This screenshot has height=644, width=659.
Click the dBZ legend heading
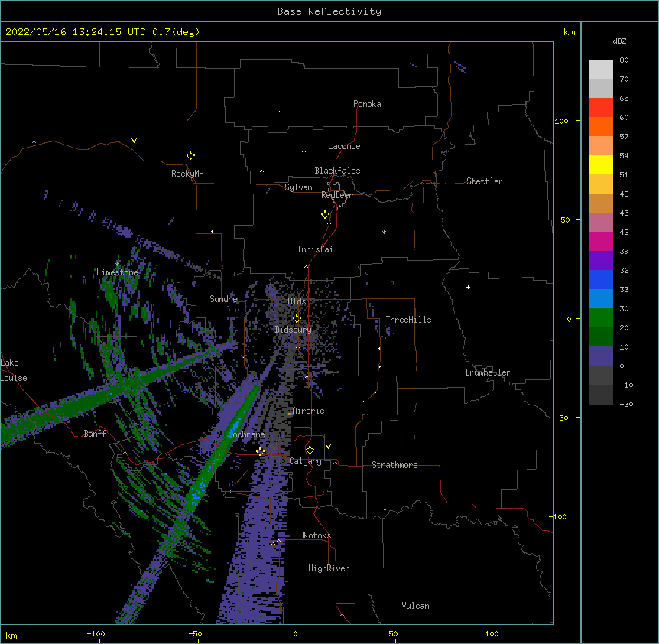(x=619, y=41)
